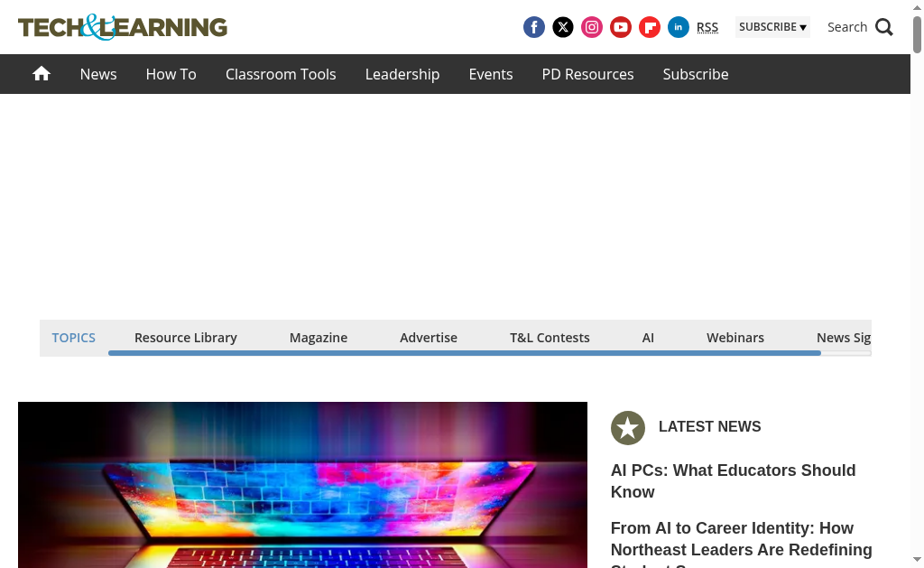Expand the Subscribe dropdown in header
This screenshot has height=568, width=924.
coord(772,27)
